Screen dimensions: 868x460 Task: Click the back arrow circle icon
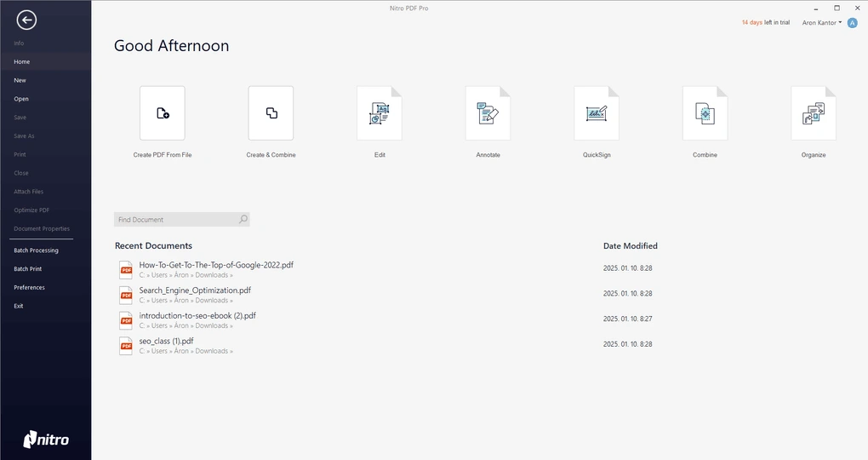[26, 20]
